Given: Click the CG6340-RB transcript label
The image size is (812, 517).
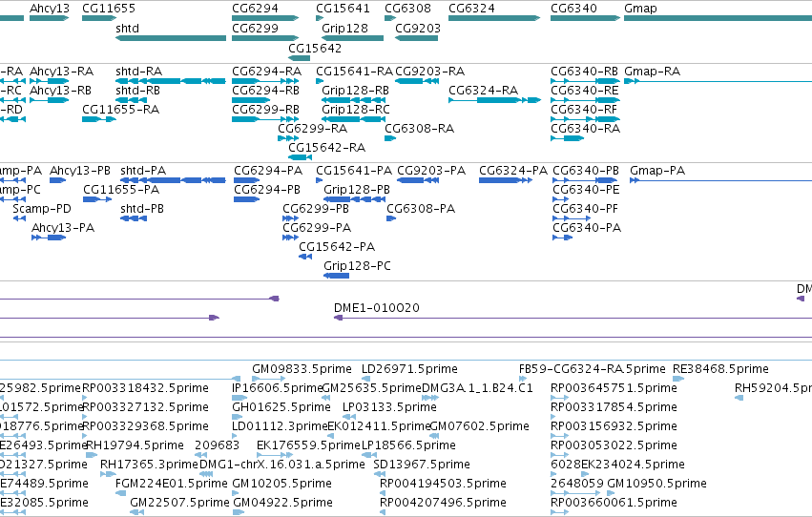Looking at the screenshot, I should click(x=584, y=71).
